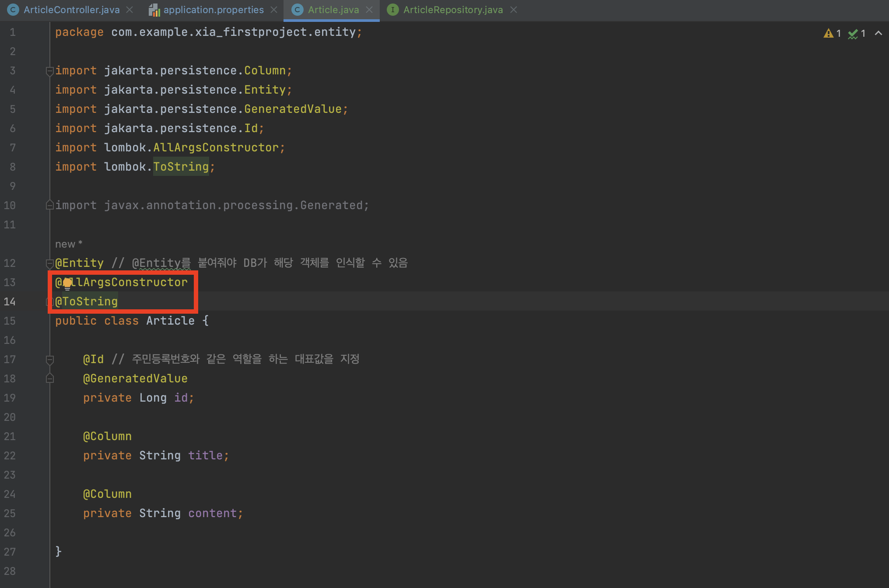The height and width of the screenshot is (588, 889).
Task: Click the green checkmark typo indicator
Action: 853,34
